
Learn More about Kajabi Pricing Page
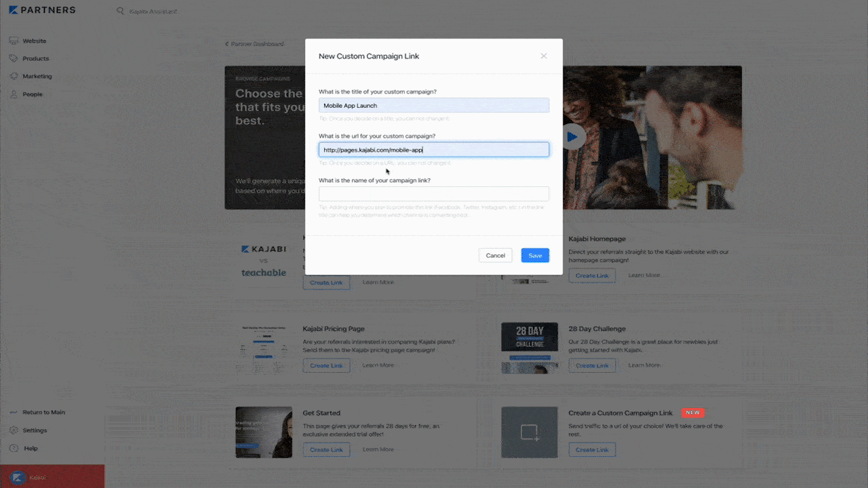click(x=378, y=365)
